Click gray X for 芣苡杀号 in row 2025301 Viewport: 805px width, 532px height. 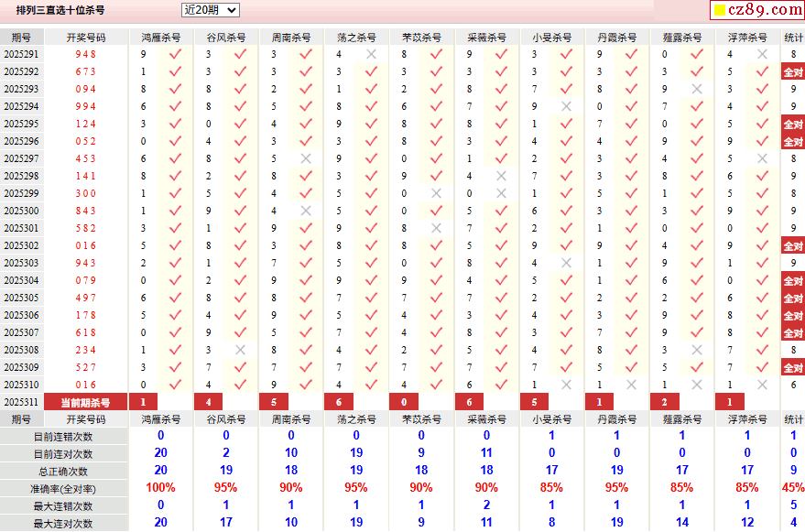[436, 228]
